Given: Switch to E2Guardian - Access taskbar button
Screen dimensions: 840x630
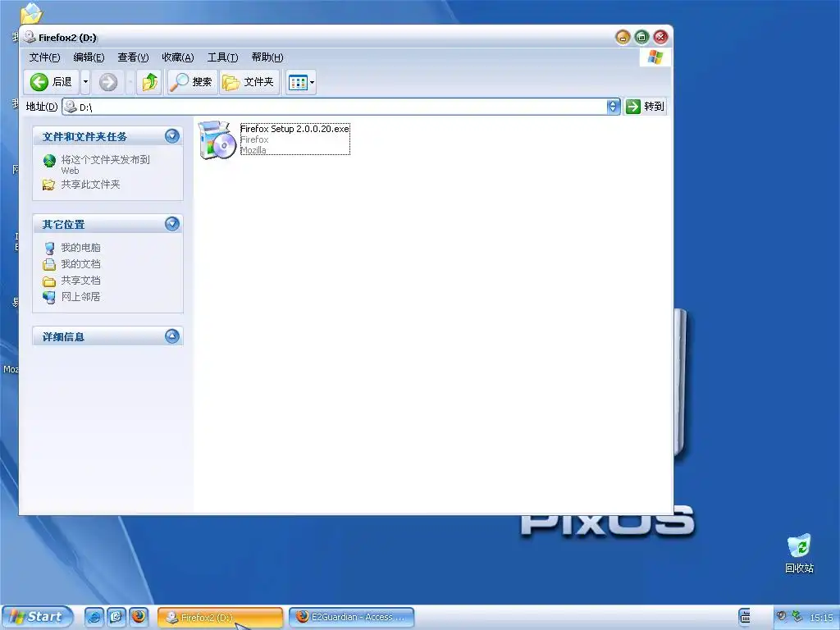Looking at the screenshot, I should point(351,618).
